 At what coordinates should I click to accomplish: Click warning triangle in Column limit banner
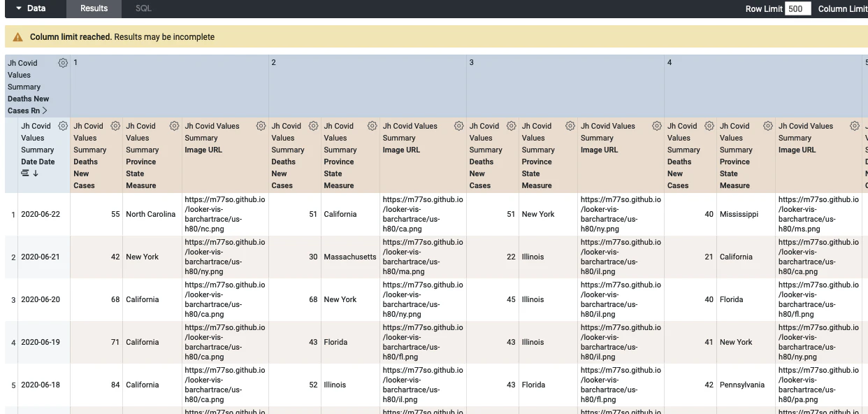coord(18,37)
